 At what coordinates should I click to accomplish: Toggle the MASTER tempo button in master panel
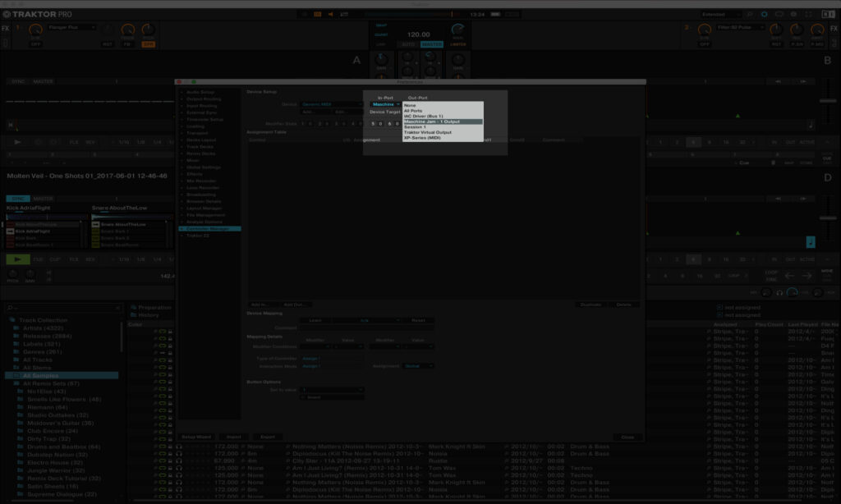click(x=432, y=44)
